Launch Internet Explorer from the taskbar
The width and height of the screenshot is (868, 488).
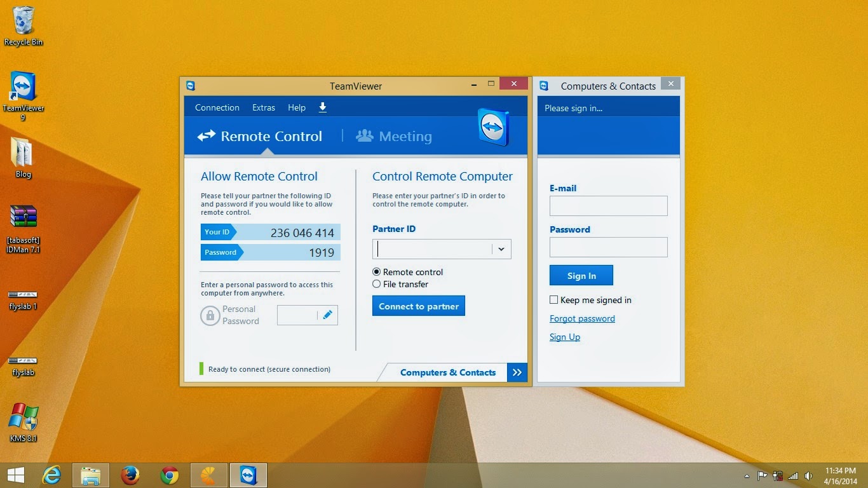51,475
